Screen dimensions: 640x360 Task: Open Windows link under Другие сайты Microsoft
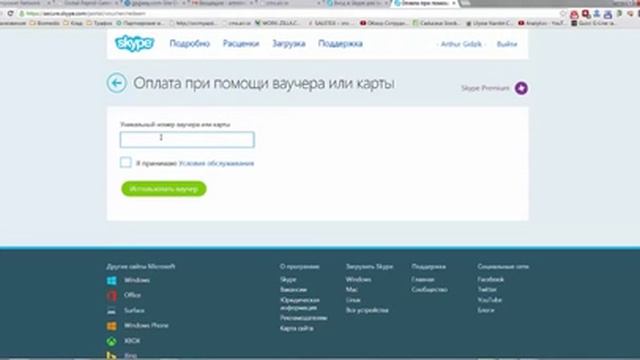[x=137, y=280]
